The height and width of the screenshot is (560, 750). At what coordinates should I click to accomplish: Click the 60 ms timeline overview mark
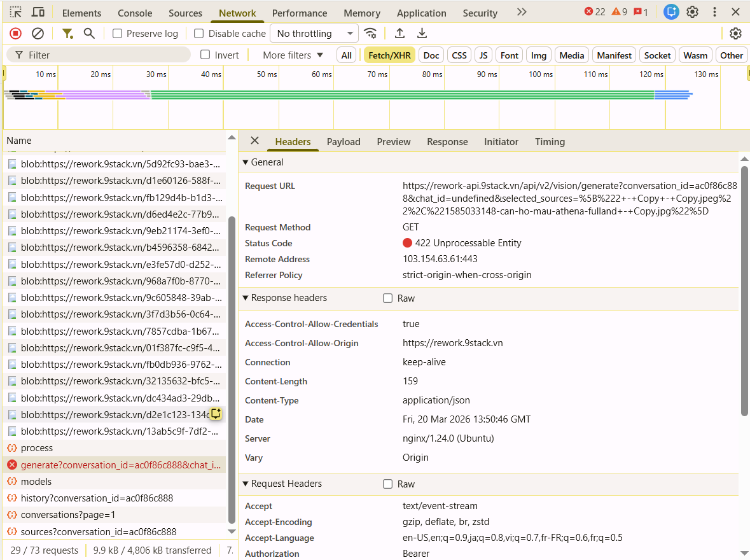[321, 74]
